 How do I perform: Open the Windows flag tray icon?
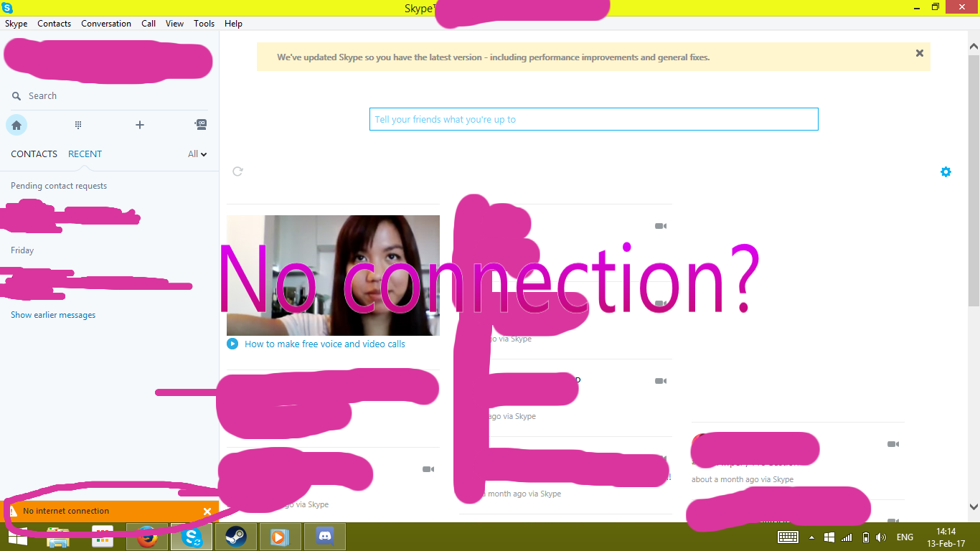click(x=829, y=537)
